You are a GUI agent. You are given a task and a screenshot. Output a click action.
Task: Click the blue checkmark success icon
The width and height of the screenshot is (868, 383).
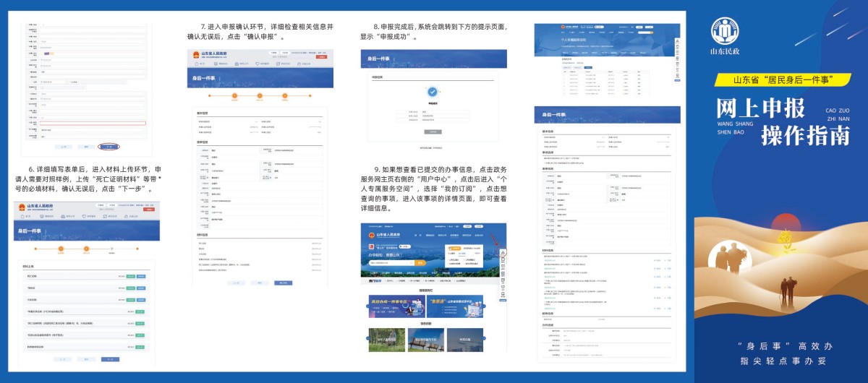pos(432,92)
